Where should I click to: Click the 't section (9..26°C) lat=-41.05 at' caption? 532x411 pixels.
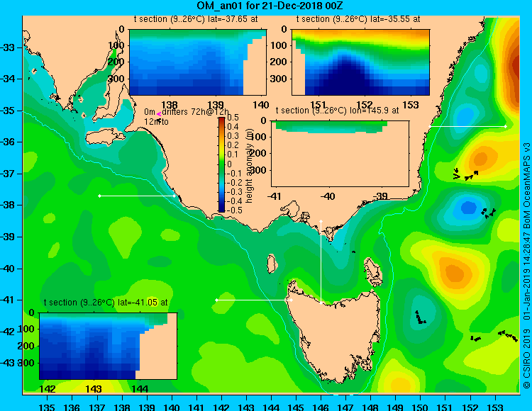click(x=106, y=303)
